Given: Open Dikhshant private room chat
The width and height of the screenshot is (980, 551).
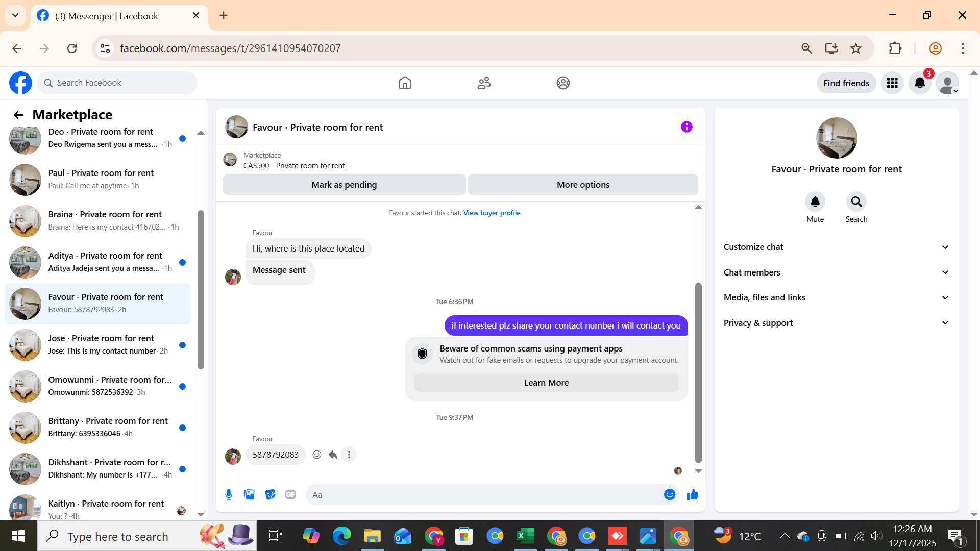Looking at the screenshot, I should [97, 469].
